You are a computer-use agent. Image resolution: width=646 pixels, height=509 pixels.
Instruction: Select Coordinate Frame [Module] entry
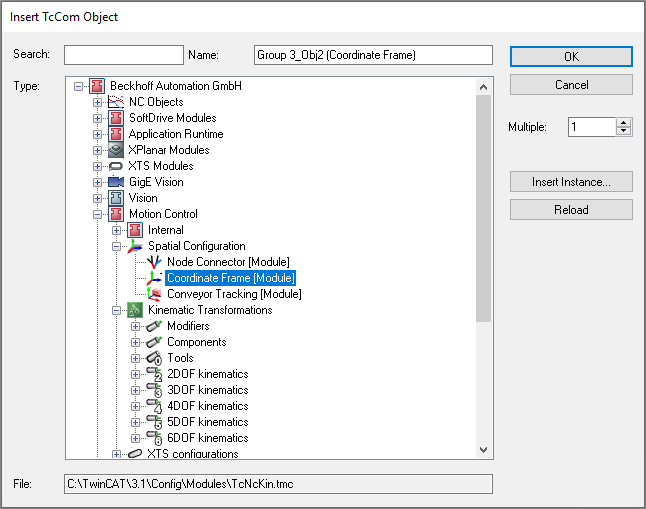pyautogui.click(x=231, y=278)
